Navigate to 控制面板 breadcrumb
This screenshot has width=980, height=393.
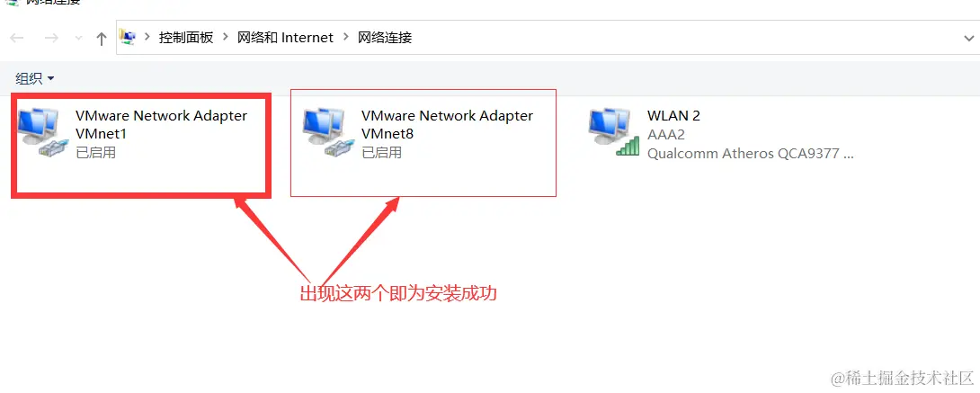tap(186, 38)
